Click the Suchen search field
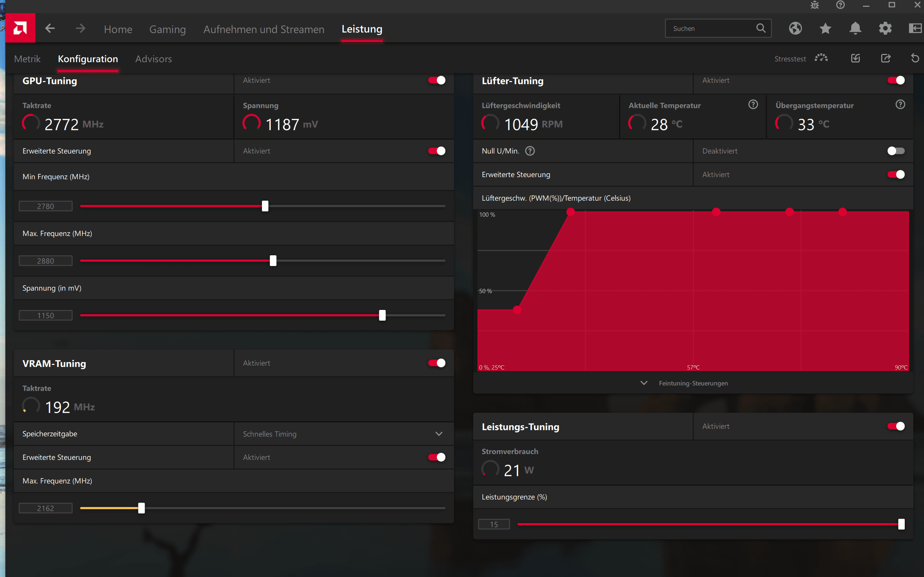 711,29
